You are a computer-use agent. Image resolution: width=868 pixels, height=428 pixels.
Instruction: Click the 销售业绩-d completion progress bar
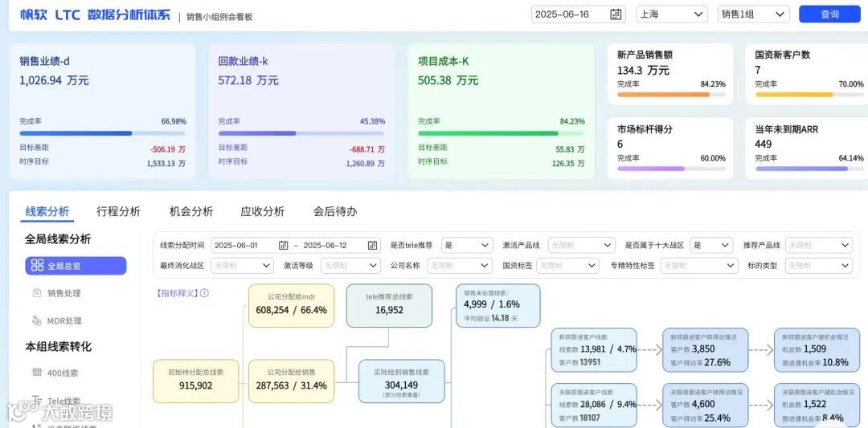coord(102,133)
